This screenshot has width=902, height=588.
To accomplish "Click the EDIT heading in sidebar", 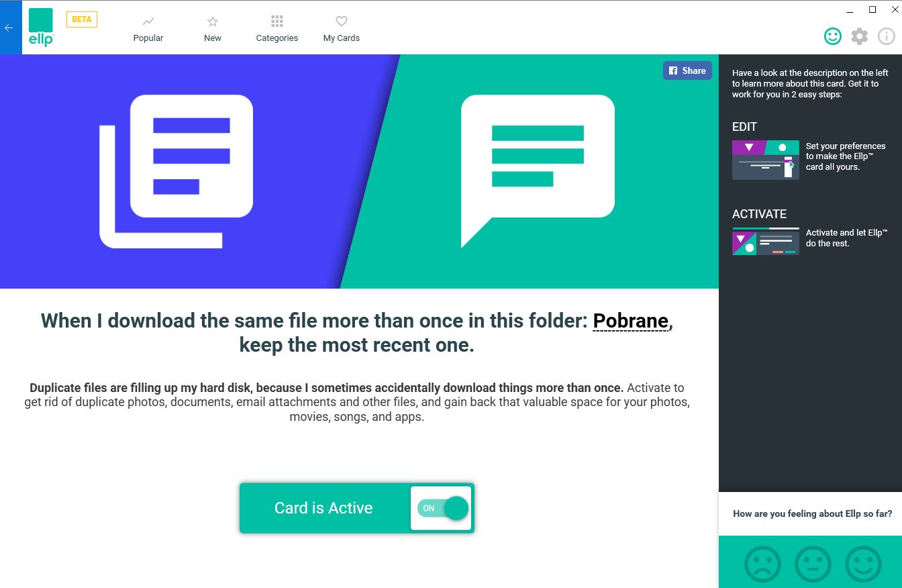I will click(x=744, y=127).
